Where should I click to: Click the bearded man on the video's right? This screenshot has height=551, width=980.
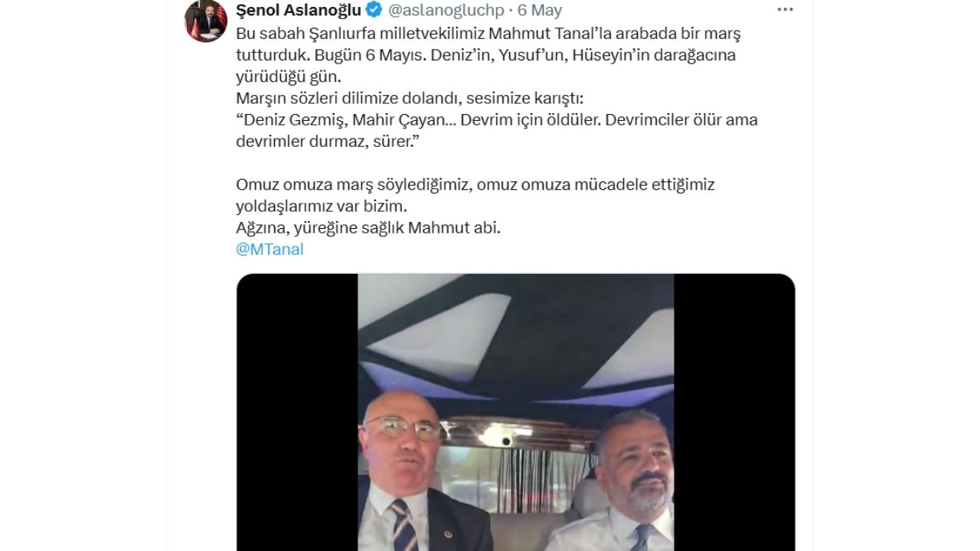click(624, 482)
